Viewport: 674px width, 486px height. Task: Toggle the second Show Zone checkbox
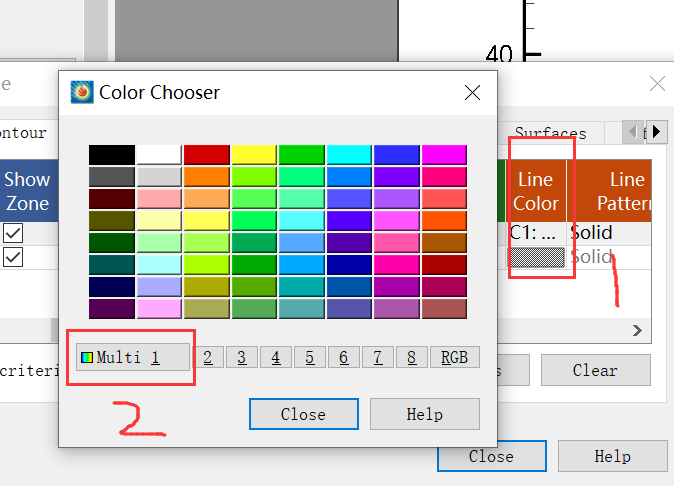pos(13,257)
